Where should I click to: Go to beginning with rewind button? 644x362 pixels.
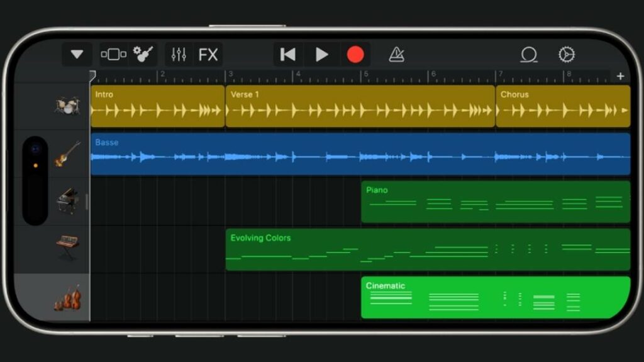[x=288, y=55]
